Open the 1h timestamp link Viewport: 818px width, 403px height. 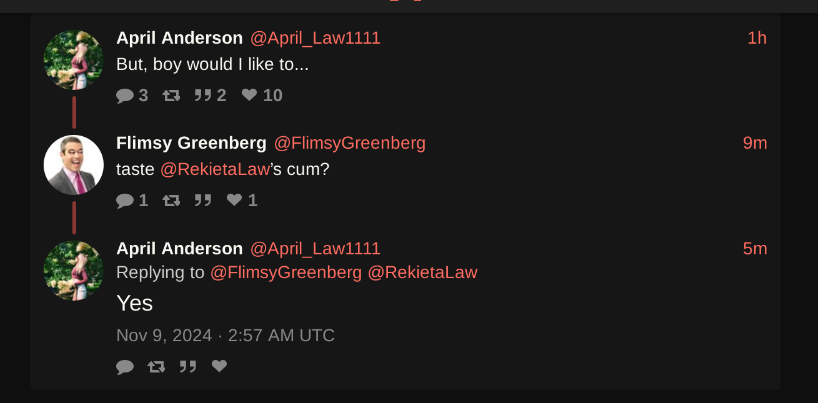pyautogui.click(x=757, y=38)
